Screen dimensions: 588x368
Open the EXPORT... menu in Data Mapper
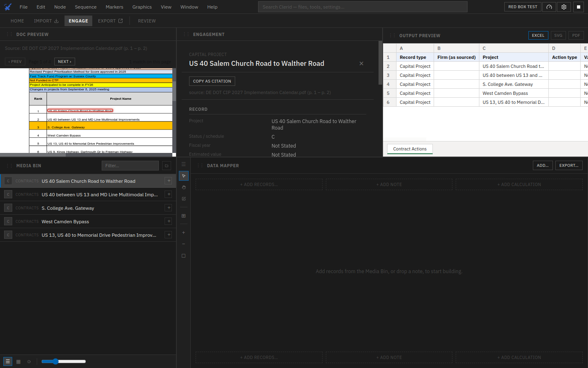(569, 166)
